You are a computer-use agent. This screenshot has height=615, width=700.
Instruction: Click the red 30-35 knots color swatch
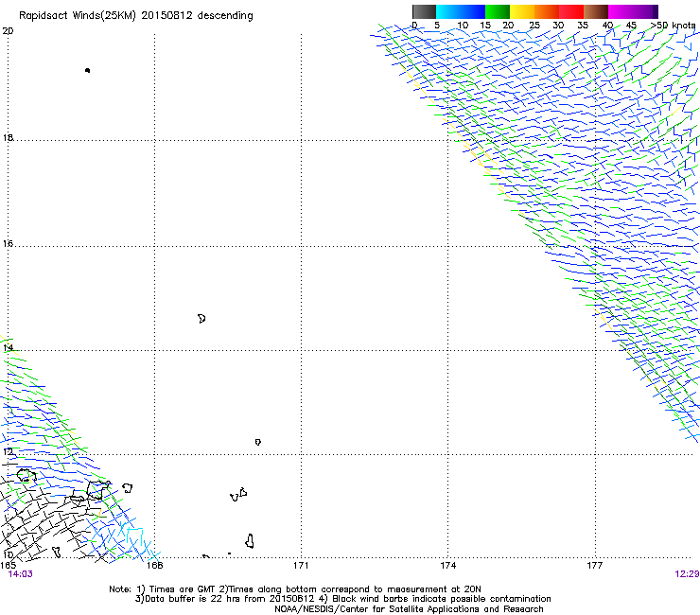tap(571, 11)
